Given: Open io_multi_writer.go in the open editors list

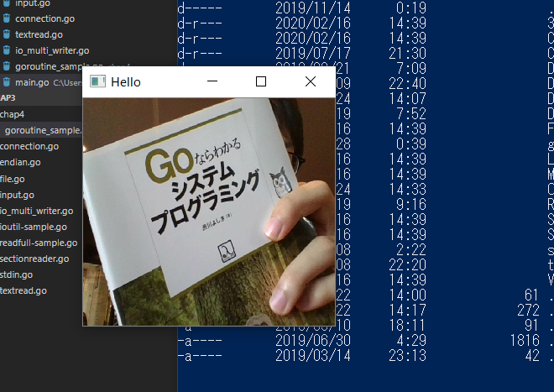Looking at the screenshot, I should [x=52, y=50].
